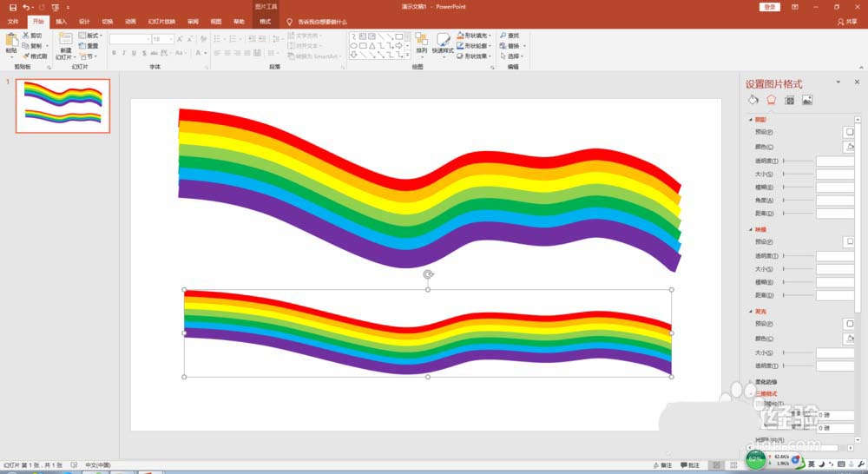Collapse the 阴影 (Shadow) section
The height and width of the screenshot is (474, 868).
click(760, 120)
